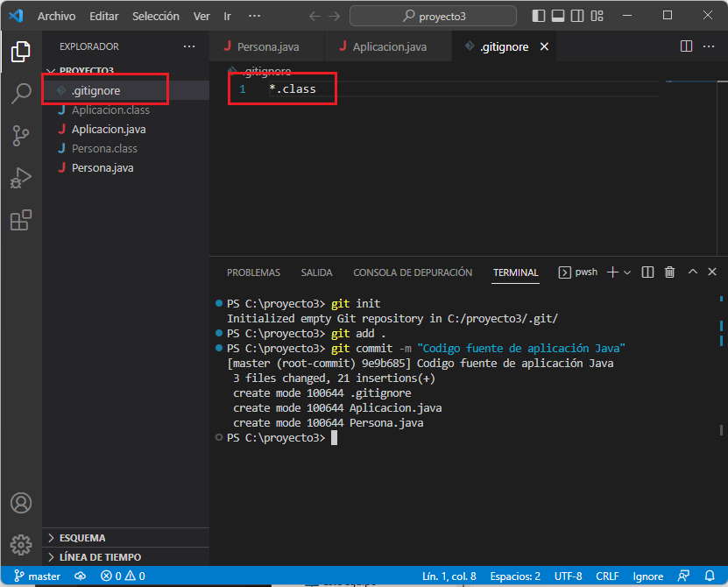This screenshot has height=587, width=728.
Task: Select the .gitignore editor tab
Action: point(505,46)
